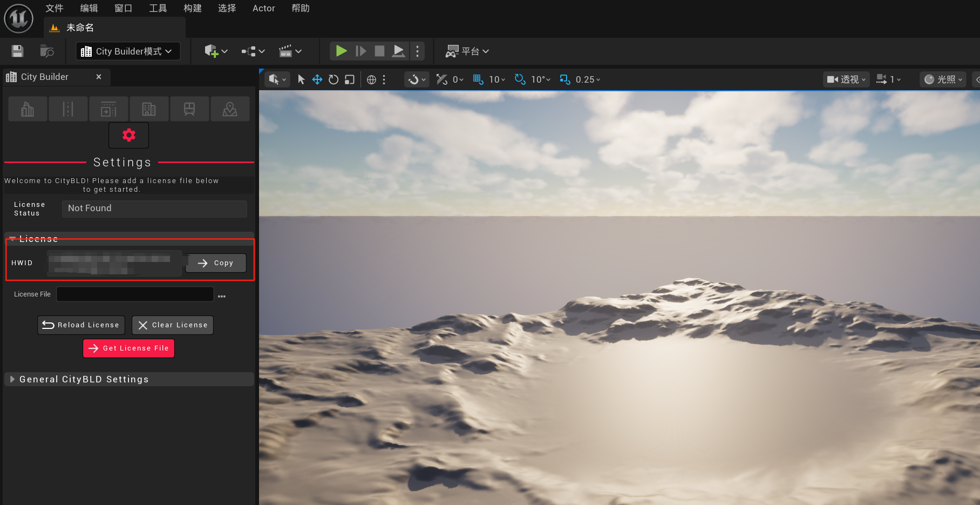The image size is (980, 505).
Task: Click the Get License File button
Action: coord(128,348)
